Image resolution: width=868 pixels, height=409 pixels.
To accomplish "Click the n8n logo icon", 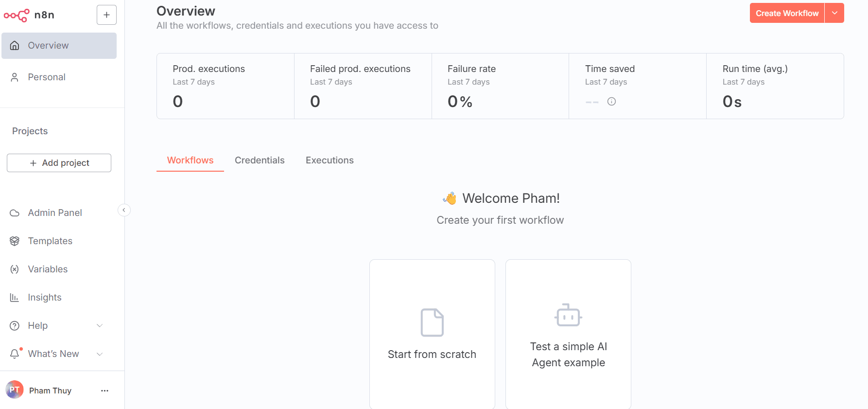I will click(17, 15).
